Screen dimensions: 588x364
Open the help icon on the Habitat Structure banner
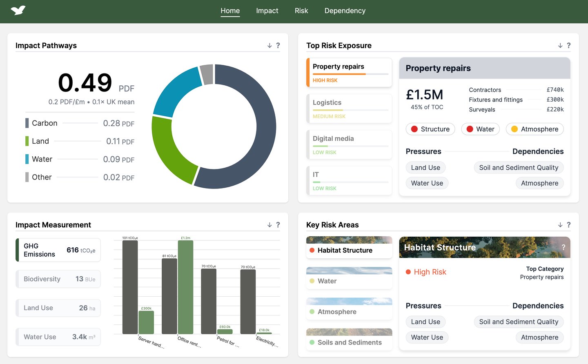point(563,247)
